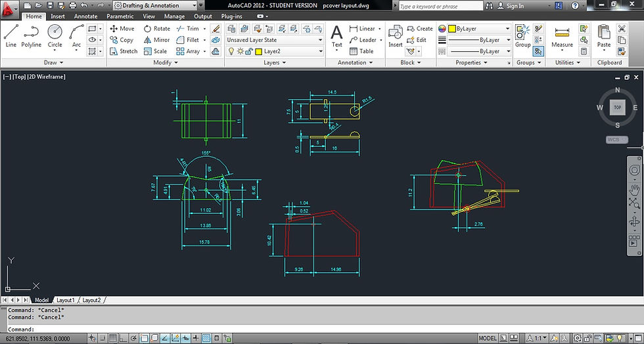This screenshot has height=344, width=644.
Task: Open the Layer2 layer dropdown
Action: [275, 51]
